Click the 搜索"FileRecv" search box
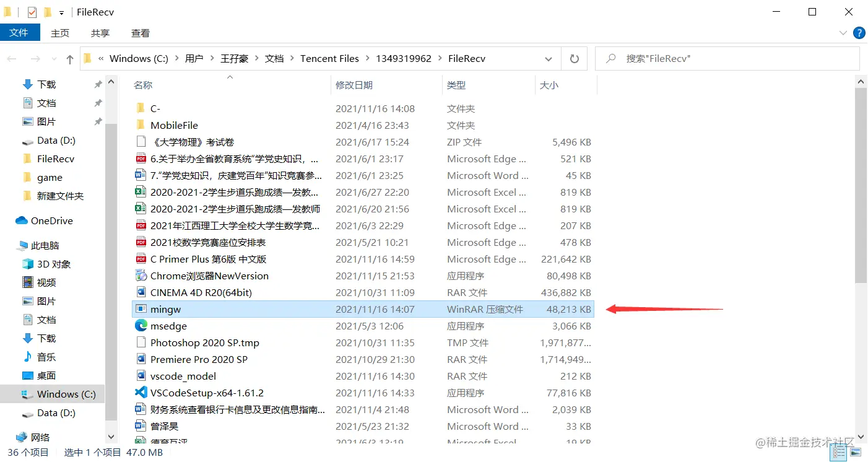 (x=727, y=59)
